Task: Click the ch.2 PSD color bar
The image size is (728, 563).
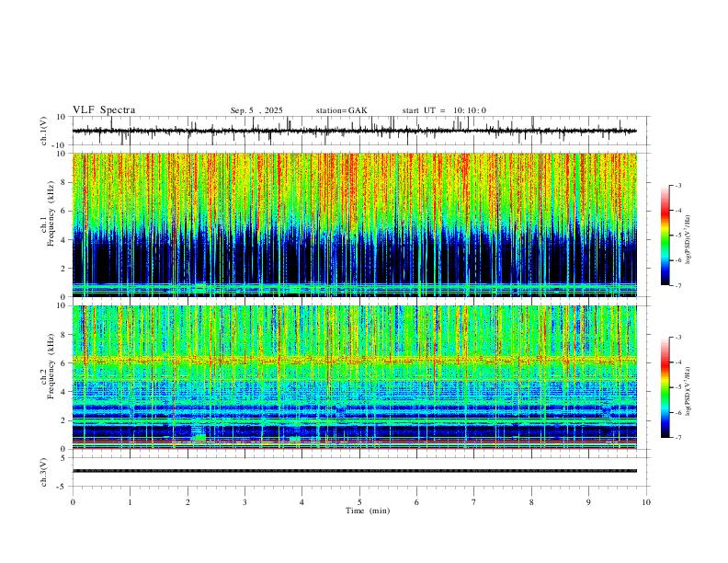Action: (x=665, y=387)
